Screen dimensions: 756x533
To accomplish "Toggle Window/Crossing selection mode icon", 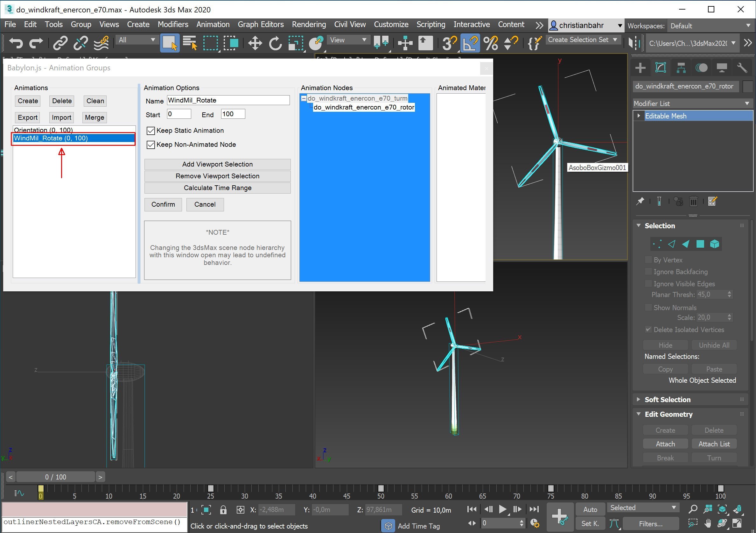I will pos(231,43).
